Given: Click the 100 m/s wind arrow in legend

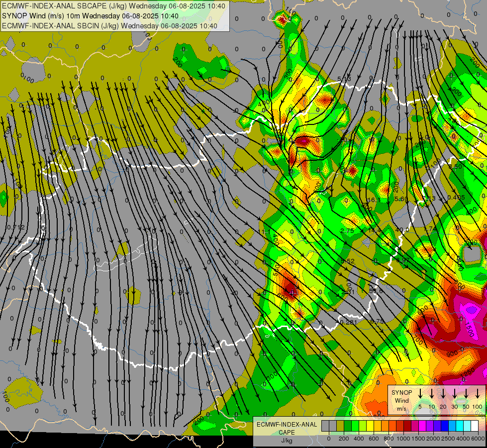Looking at the screenshot, I should (478, 393).
